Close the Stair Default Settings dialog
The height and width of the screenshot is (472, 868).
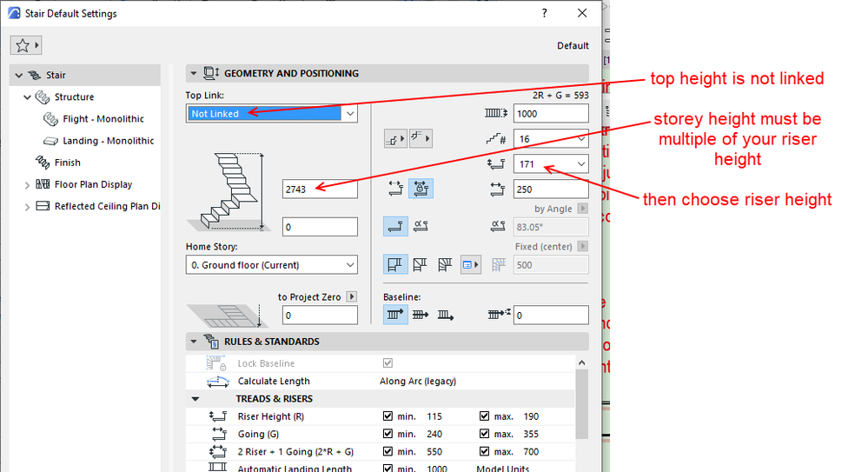[582, 13]
